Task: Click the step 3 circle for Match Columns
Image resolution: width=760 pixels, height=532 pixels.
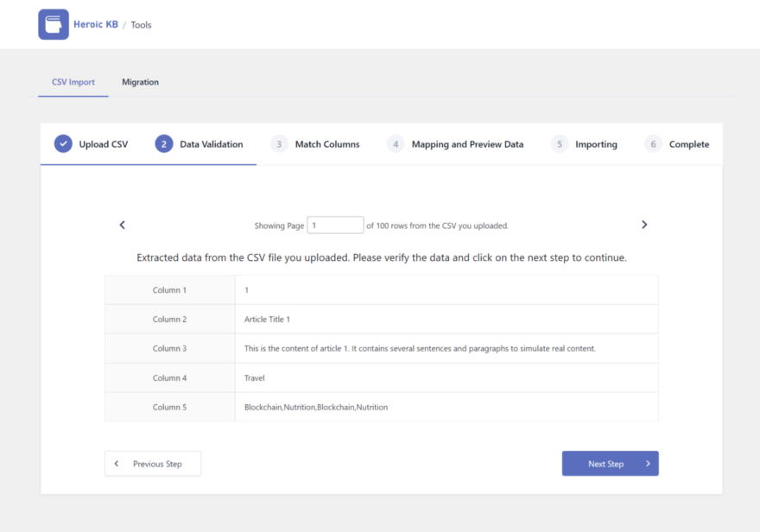Action: pyautogui.click(x=281, y=143)
